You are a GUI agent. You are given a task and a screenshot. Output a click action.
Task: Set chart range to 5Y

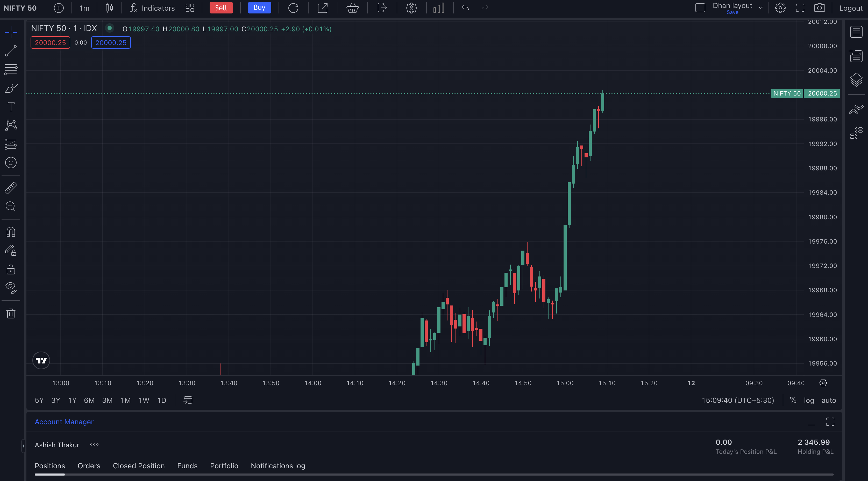tap(39, 400)
